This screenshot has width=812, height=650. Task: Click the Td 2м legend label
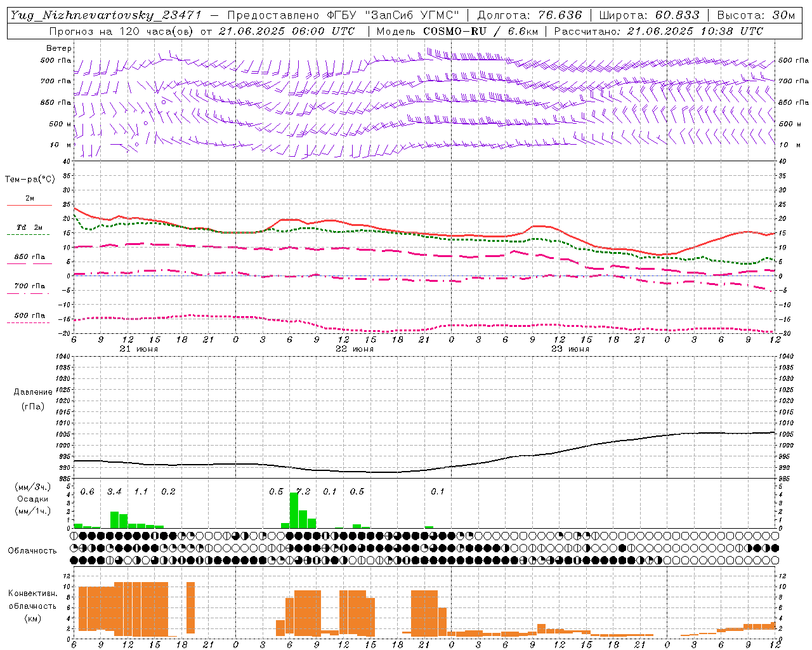coord(29,227)
